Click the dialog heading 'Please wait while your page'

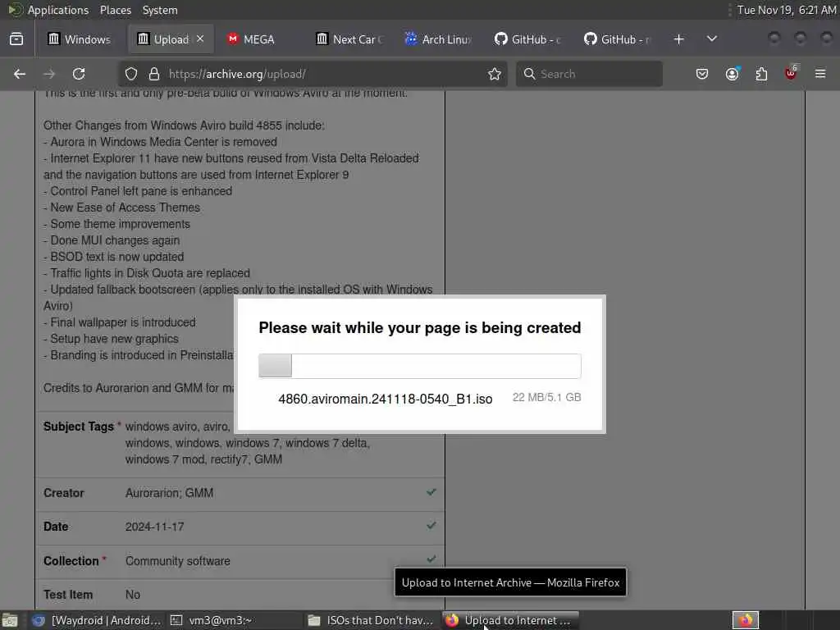pos(420,328)
